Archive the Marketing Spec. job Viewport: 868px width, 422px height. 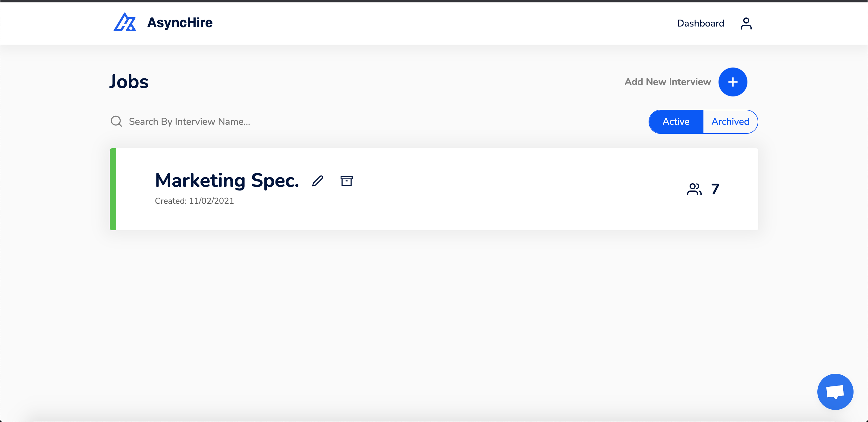346,181
